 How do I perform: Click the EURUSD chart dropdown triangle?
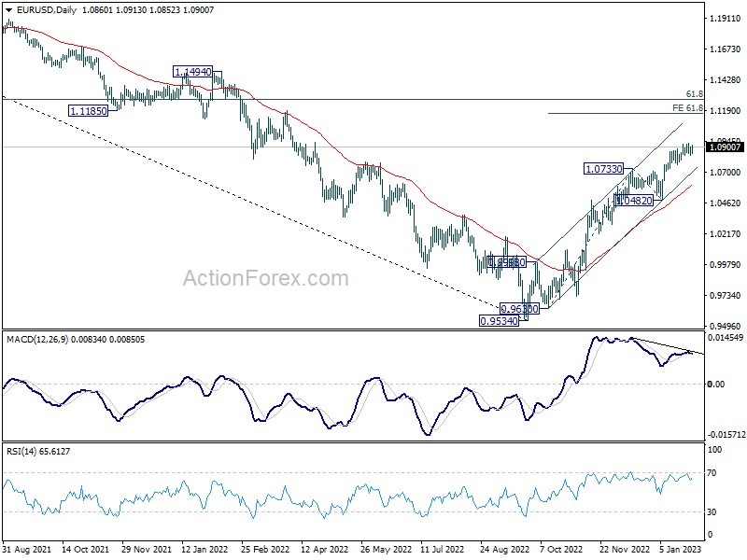pos(8,10)
